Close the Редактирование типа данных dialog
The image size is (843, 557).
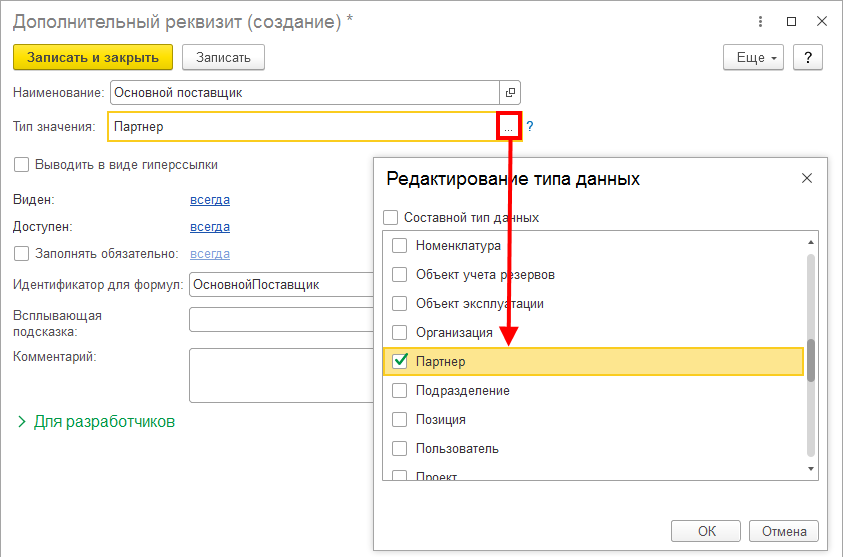coord(807,178)
